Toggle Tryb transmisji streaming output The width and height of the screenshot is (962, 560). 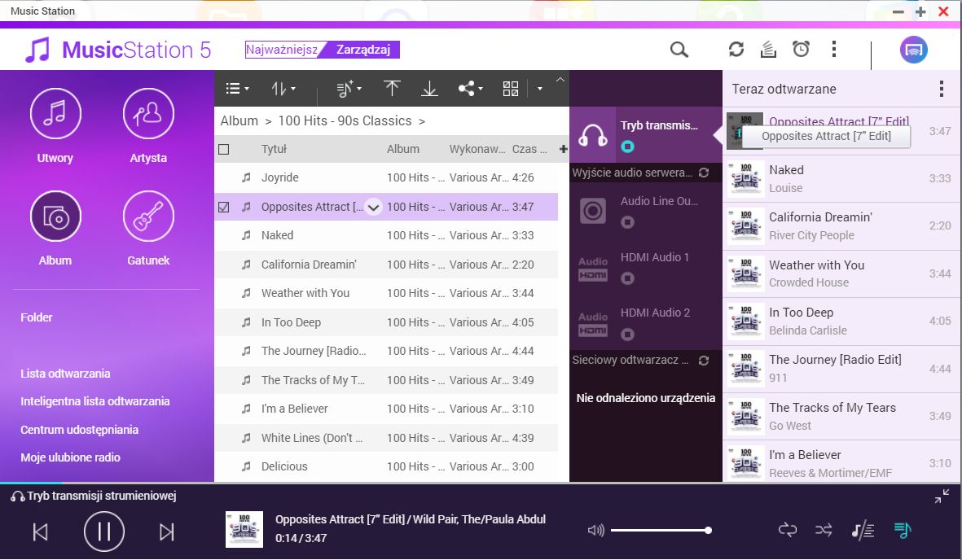627,147
